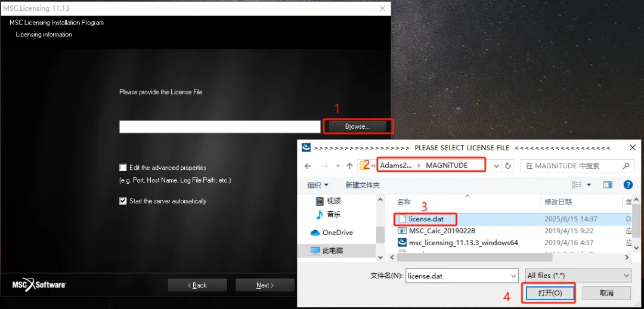Click 新建文件夹 to create a folder
Image resolution: width=644 pixels, height=309 pixels.
point(363,186)
